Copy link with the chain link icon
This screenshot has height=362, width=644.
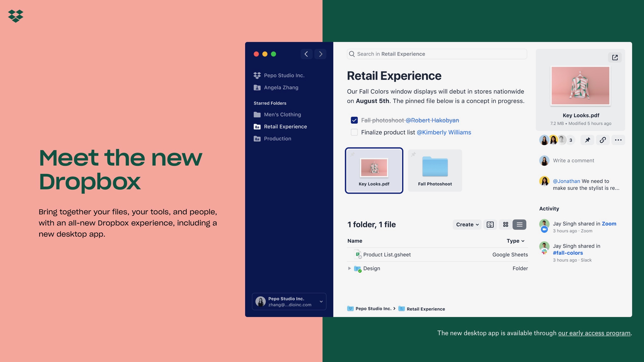click(603, 140)
